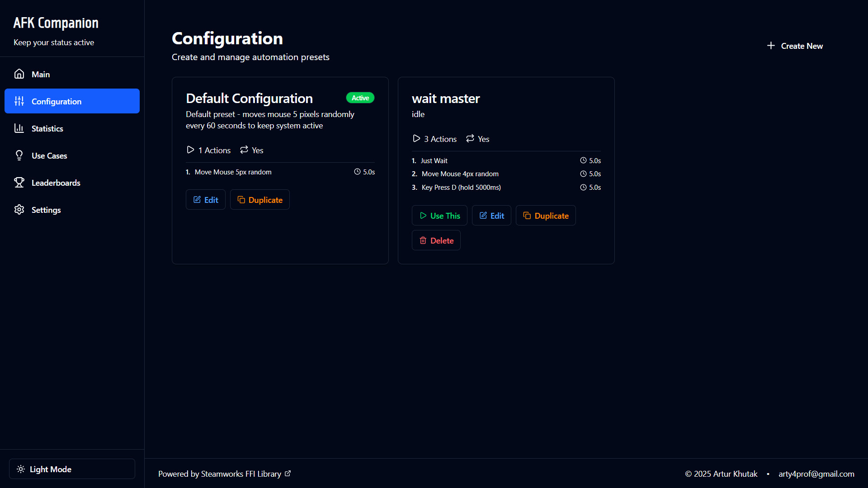Click the gear Settings icon
Image resolution: width=868 pixels, height=488 pixels.
pos(19,210)
